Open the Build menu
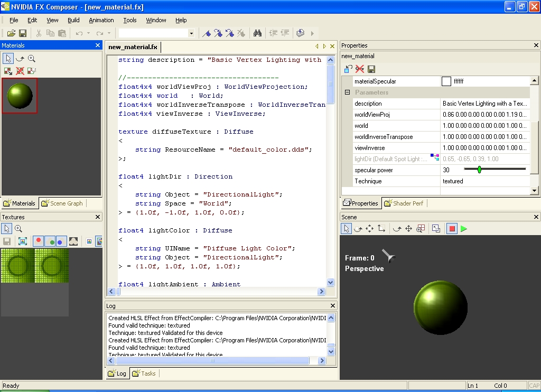The height and width of the screenshot is (392, 541). pyautogui.click(x=73, y=20)
